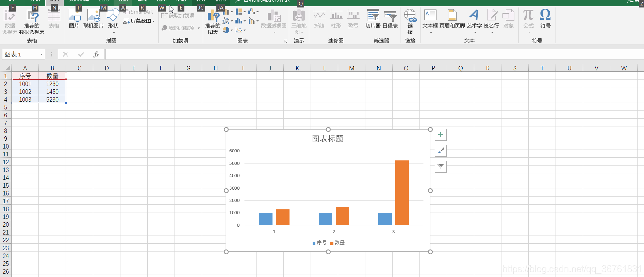Select column P header
The height and width of the screenshot is (277, 644).
point(433,68)
